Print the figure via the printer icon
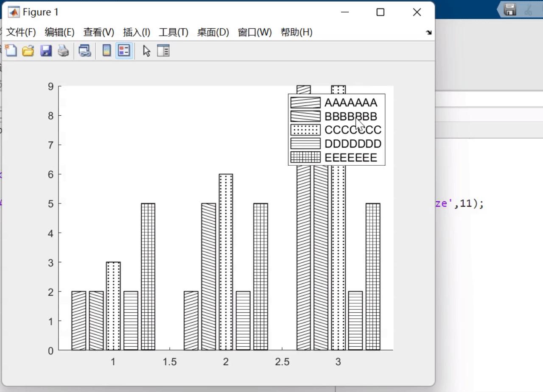This screenshot has width=543, height=392. pos(63,50)
